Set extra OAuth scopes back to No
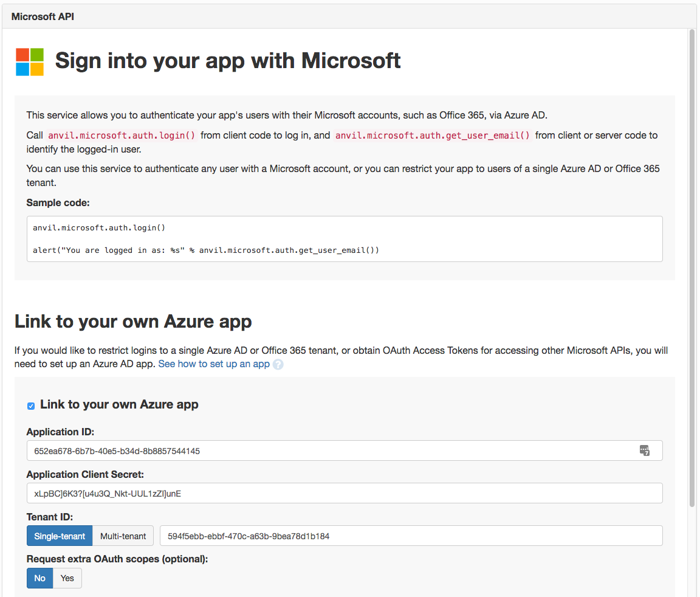This screenshot has width=700, height=597. [39, 578]
